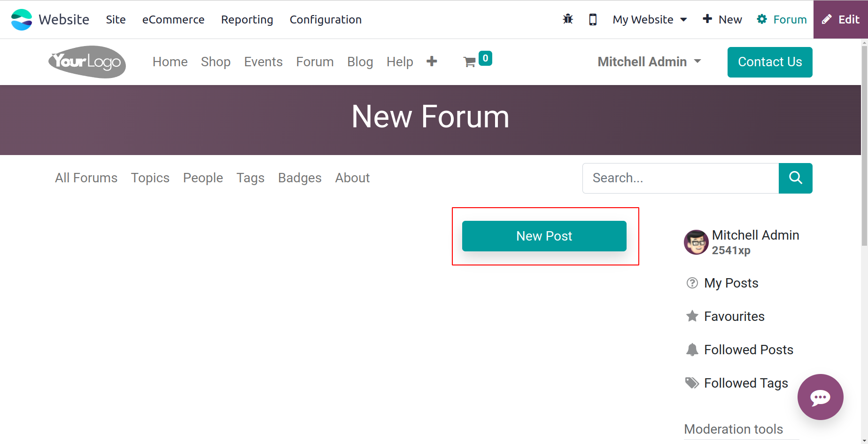
Task: Switch to Badges tab
Action: [300, 178]
